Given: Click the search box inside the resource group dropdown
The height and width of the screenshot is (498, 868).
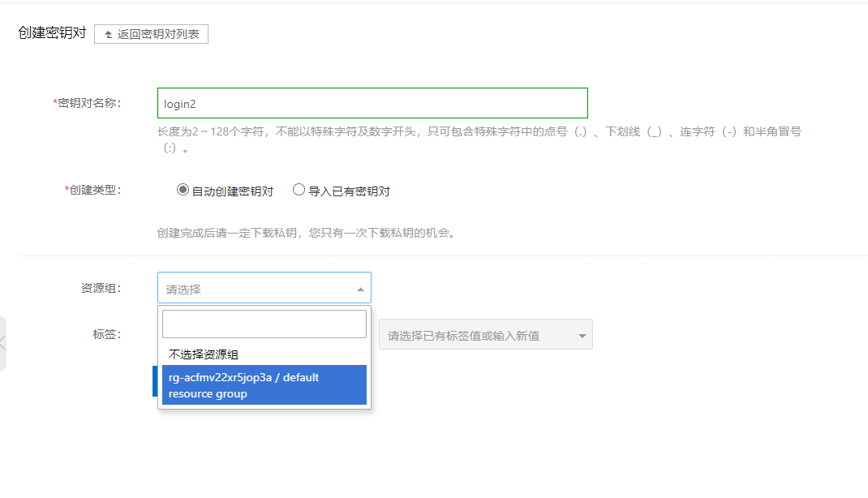Looking at the screenshot, I should coord(264,324).
